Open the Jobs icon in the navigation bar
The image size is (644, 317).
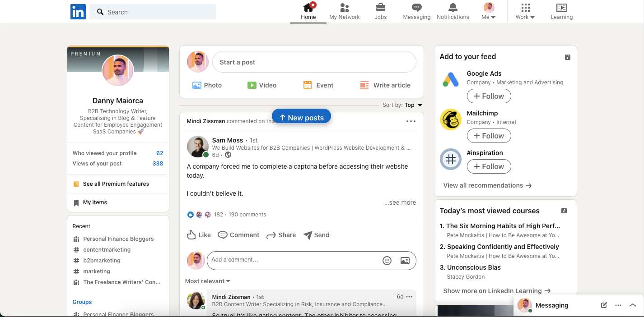380,11
